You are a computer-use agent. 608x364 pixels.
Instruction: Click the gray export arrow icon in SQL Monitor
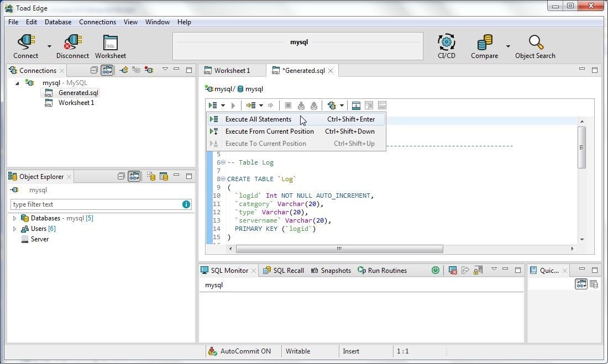pyautogui.click(x=465, y=270)
